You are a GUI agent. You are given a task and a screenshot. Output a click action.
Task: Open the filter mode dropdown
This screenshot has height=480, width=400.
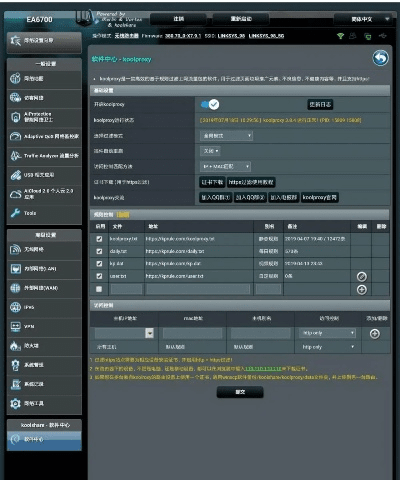226,136
